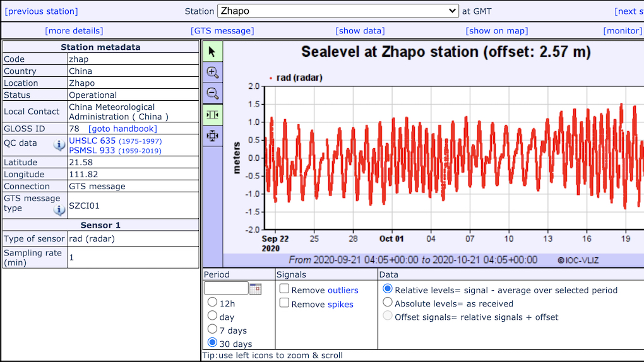Select the 12h period option

pyautogui.click(x=213, y=302)
